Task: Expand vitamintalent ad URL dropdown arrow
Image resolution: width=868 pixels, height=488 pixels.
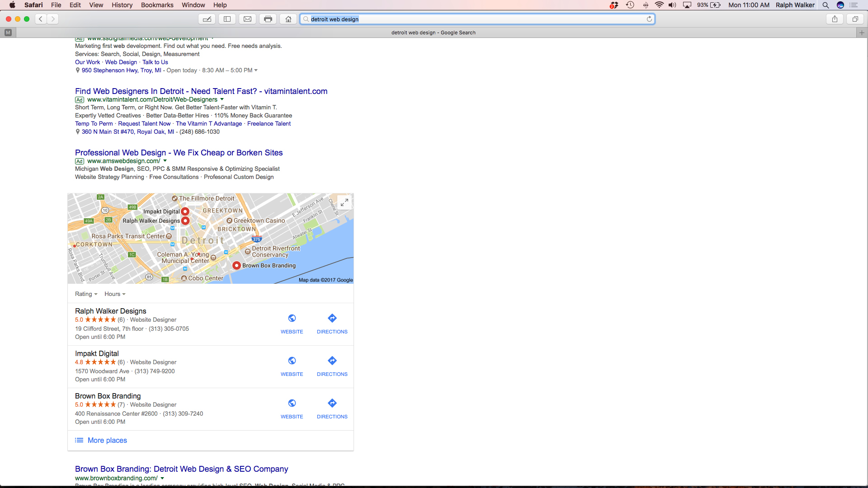Action: coord(222,99)
